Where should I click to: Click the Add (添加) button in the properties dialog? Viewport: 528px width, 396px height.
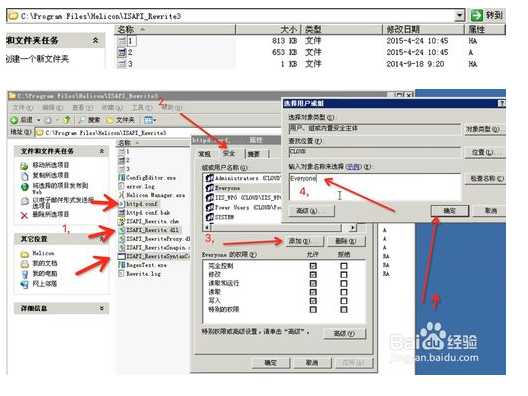(x=304, y=241)
